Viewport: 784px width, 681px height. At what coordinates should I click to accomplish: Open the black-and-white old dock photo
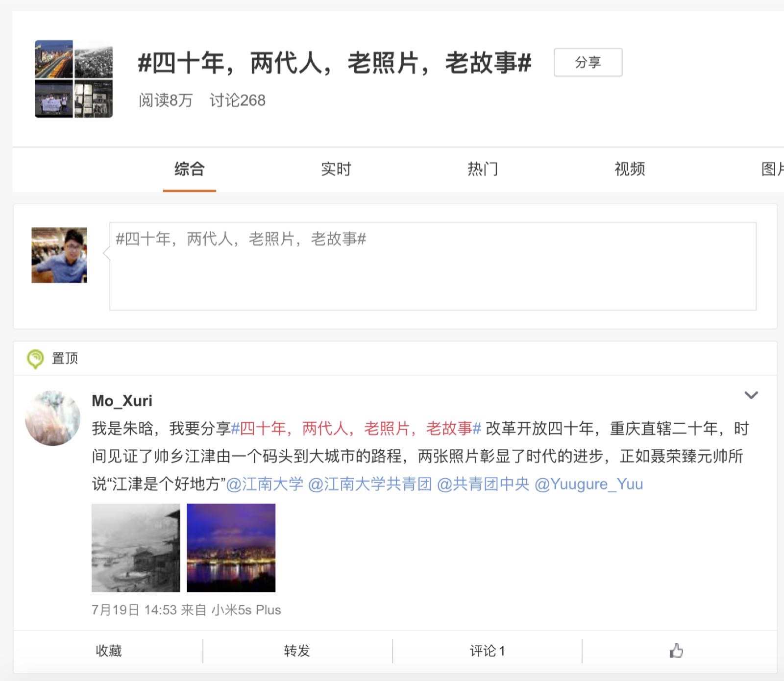136,548
